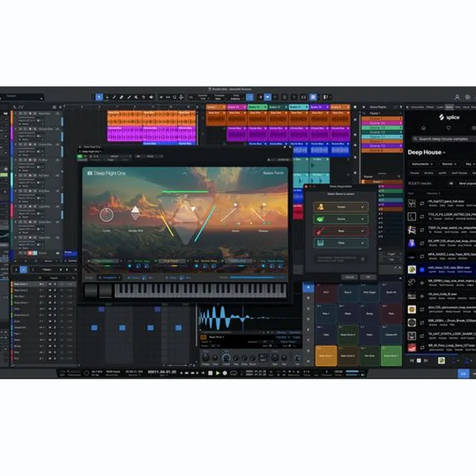The width and height of the screenshot is (476, 476).
Task: Click the Bass stem guitar icon
Action: pos(320,231)
